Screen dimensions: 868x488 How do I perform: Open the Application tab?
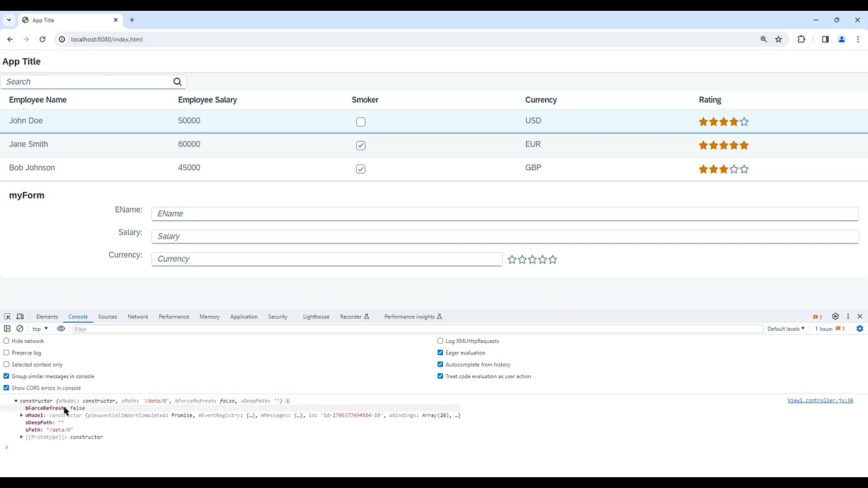[x=243, y=317]
